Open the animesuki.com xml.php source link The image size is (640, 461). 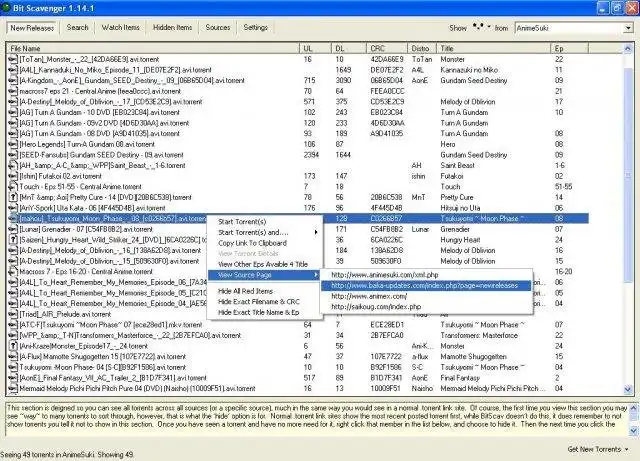tap(427, 275)
